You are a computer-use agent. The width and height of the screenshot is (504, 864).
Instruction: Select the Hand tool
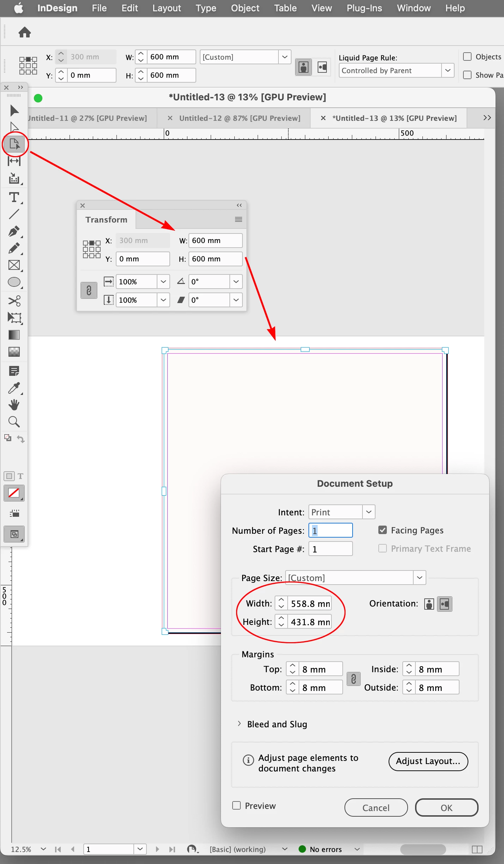(14, 405)
